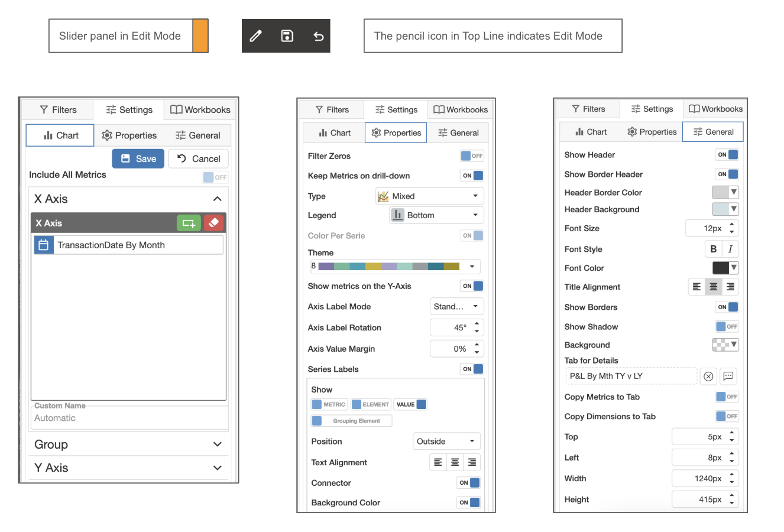
Task: Toggle the ELEMENT show option
Action: (371, 404)
